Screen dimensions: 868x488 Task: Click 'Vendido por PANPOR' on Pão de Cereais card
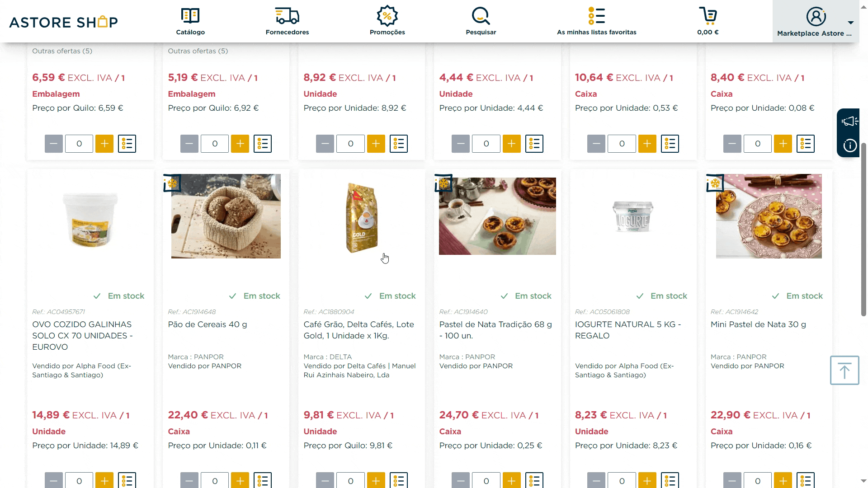(205, 366)
